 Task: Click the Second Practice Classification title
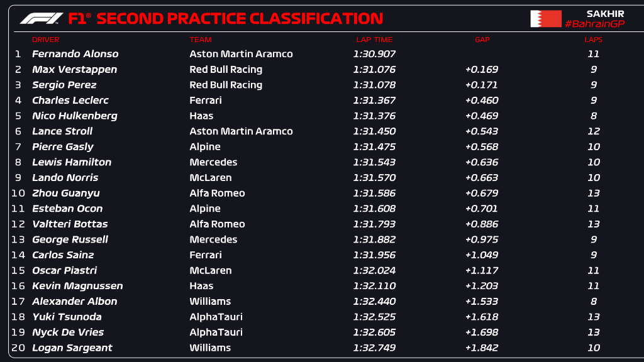click(240, 19)
